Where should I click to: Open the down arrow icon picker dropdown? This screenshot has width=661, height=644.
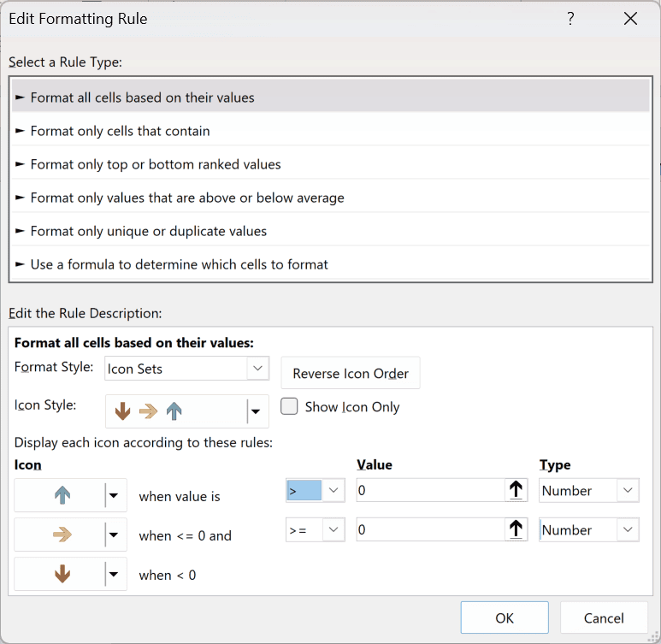point(114,574)
